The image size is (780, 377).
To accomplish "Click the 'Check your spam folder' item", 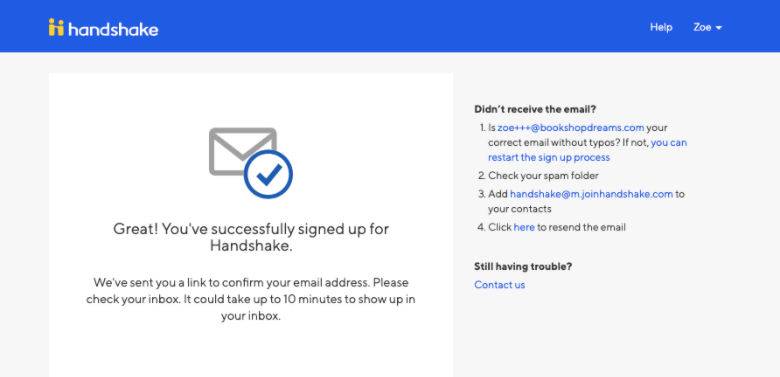I will 543,176.
